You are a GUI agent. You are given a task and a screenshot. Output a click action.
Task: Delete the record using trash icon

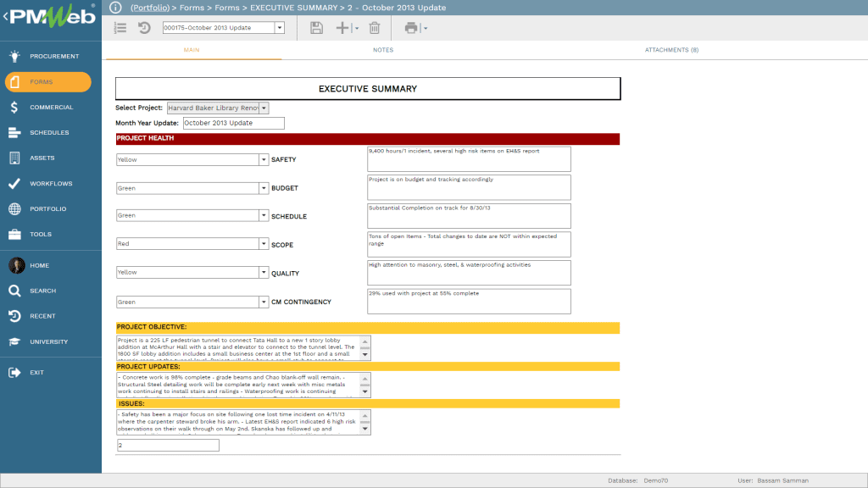[375, 28]
